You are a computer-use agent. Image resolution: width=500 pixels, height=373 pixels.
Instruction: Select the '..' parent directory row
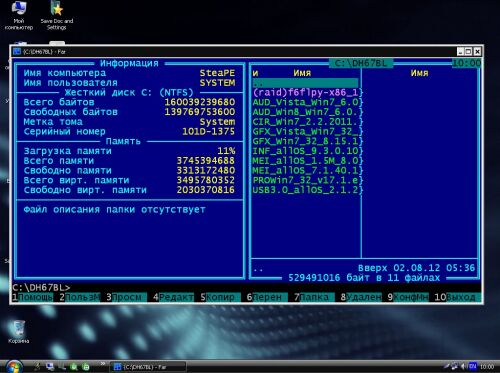tap(305, 83)
